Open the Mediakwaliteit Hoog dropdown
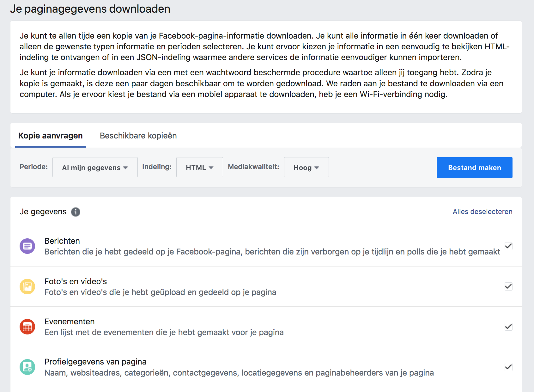The image size is (534, 392). coord(306,168)
